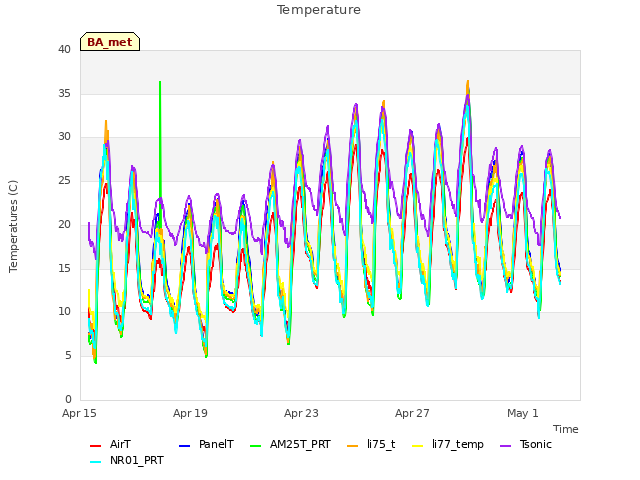This screenshot has width=640, height=480.
Task: Click the Apr 27 x-axis tick label
Action: coord(412,413)
